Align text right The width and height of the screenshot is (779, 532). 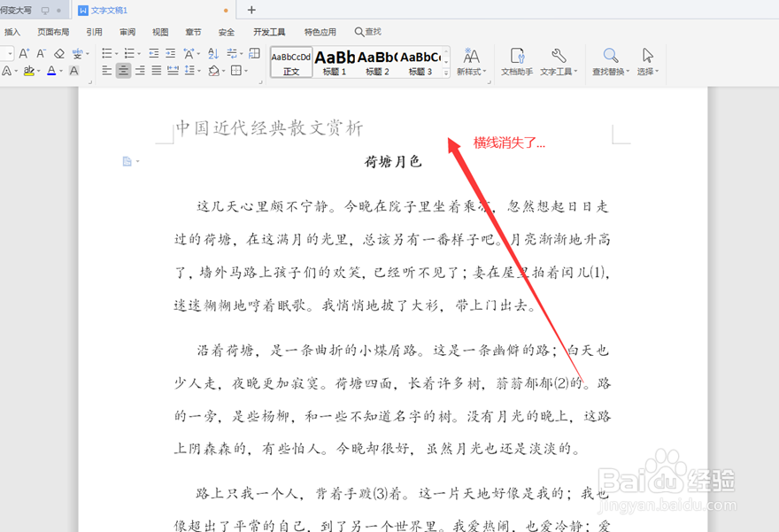pos(140,71)
